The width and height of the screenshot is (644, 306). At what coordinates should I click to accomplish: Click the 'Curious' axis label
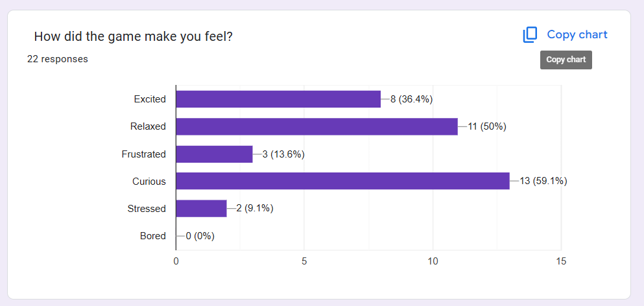(x=149, y=182)
